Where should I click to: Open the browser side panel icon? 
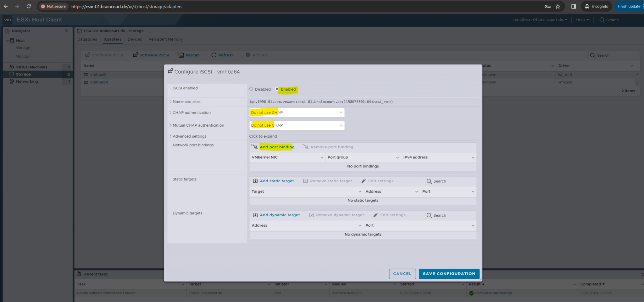[x=574, y=6]
